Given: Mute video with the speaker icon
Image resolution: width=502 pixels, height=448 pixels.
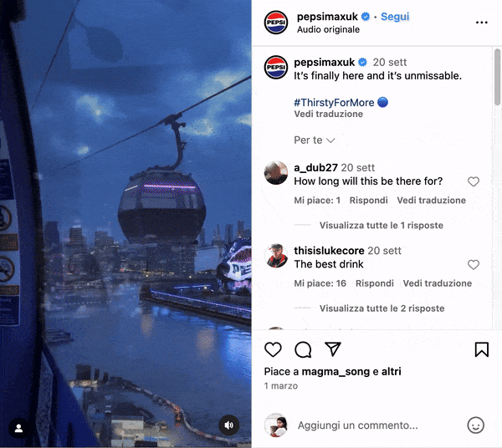Looking at the screenshot, I should [x=228, y=425].
